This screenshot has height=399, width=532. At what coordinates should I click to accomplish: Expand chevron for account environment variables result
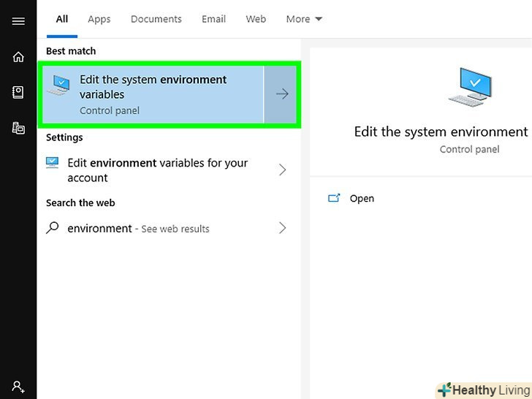point(282,170)
